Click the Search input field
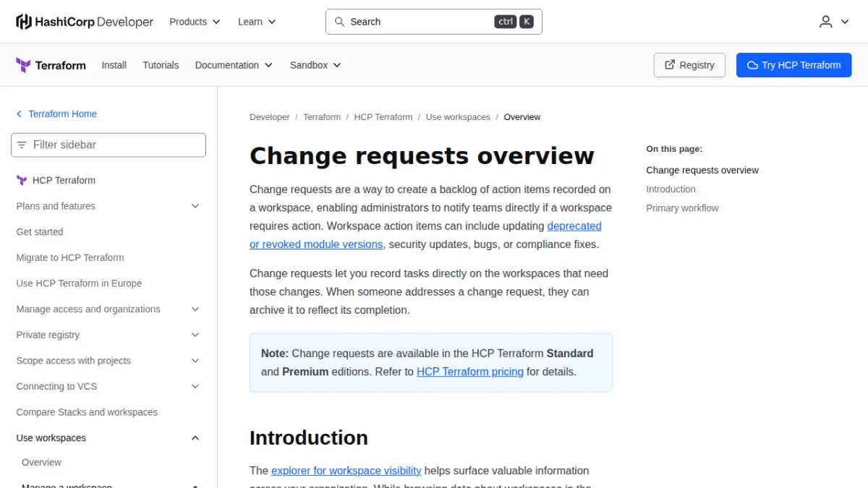 [434, 22]
